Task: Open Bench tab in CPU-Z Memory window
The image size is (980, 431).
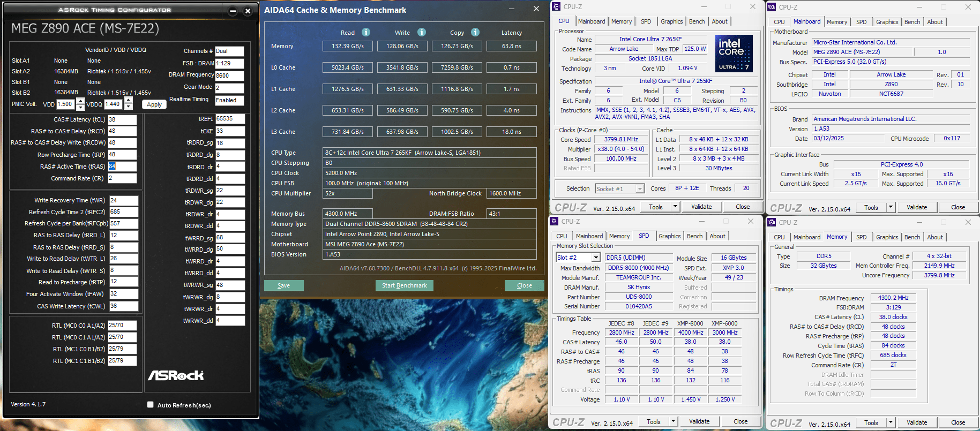Action: tap(912, 237)
